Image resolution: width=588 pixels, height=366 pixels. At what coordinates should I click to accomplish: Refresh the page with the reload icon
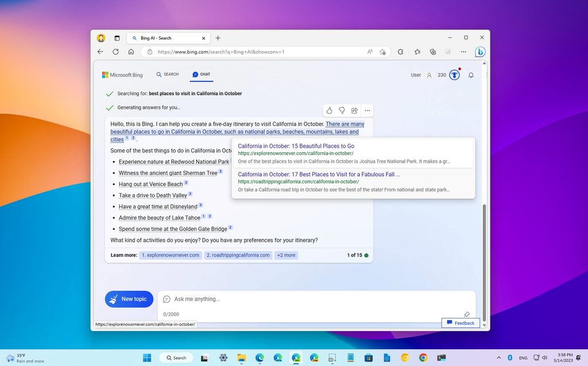click(x=115, y=52)
